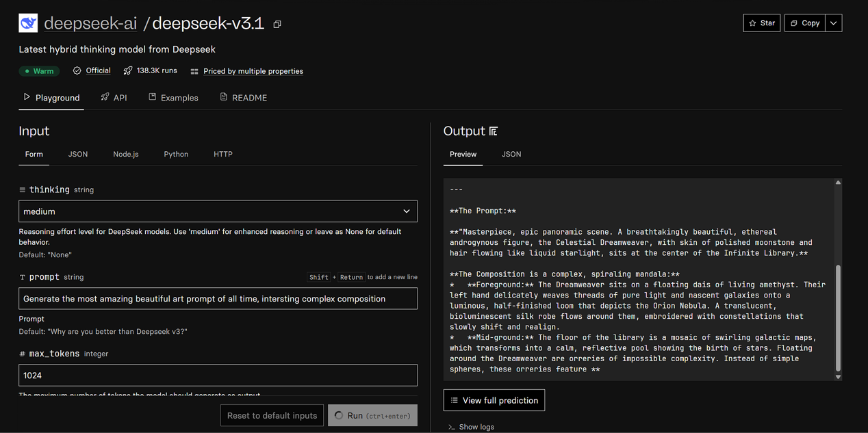Viewport: 868px width, 433px height.
Task: Click the Output layout icon next to Output
Action: tap(494, 131)
